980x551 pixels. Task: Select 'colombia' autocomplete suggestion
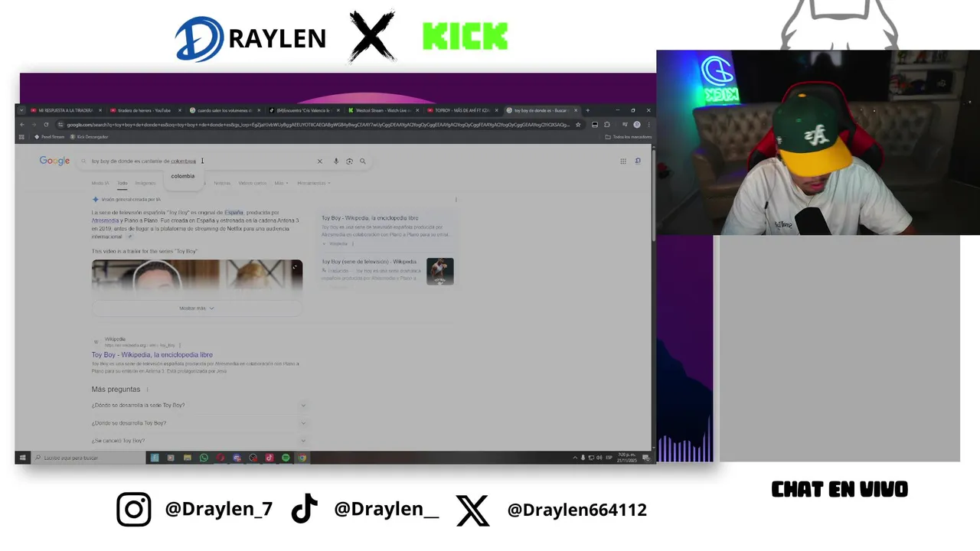tap(183, 176)
